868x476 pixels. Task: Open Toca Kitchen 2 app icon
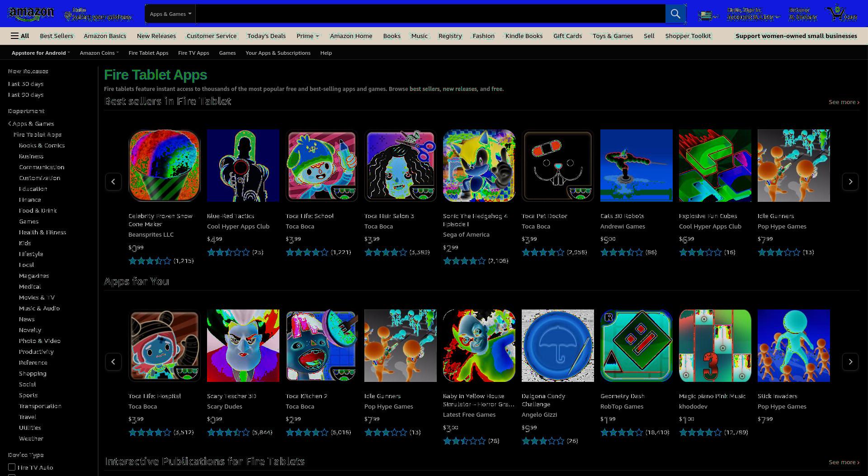pyautogui.click(x=322, y=346)
